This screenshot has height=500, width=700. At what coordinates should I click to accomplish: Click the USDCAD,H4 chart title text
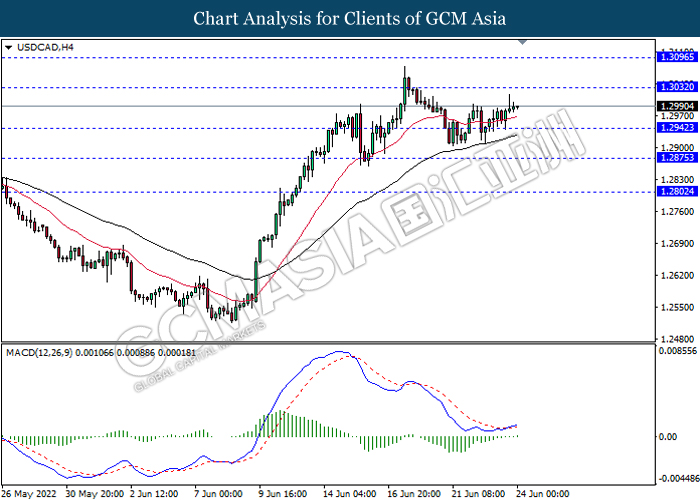(x=45, y=47)
